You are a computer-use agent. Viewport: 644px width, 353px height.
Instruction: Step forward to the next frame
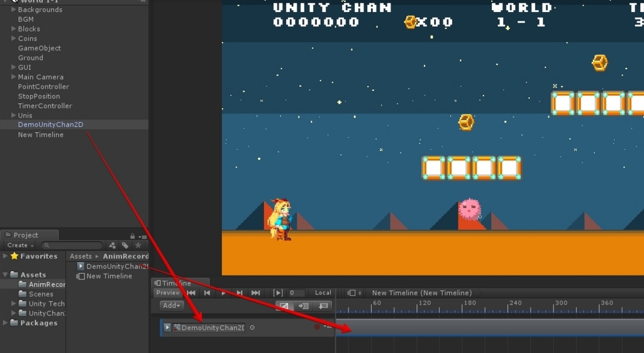[x=240, y=293]
